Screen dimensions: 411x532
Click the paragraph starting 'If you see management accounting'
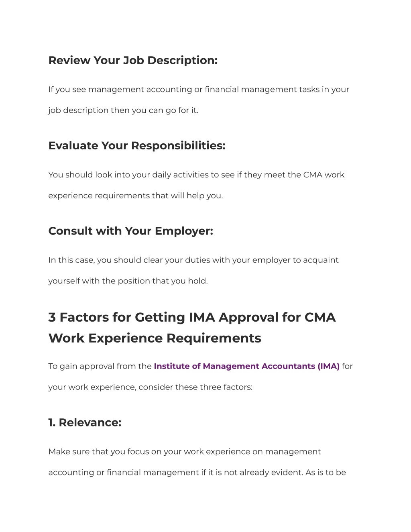199,100
